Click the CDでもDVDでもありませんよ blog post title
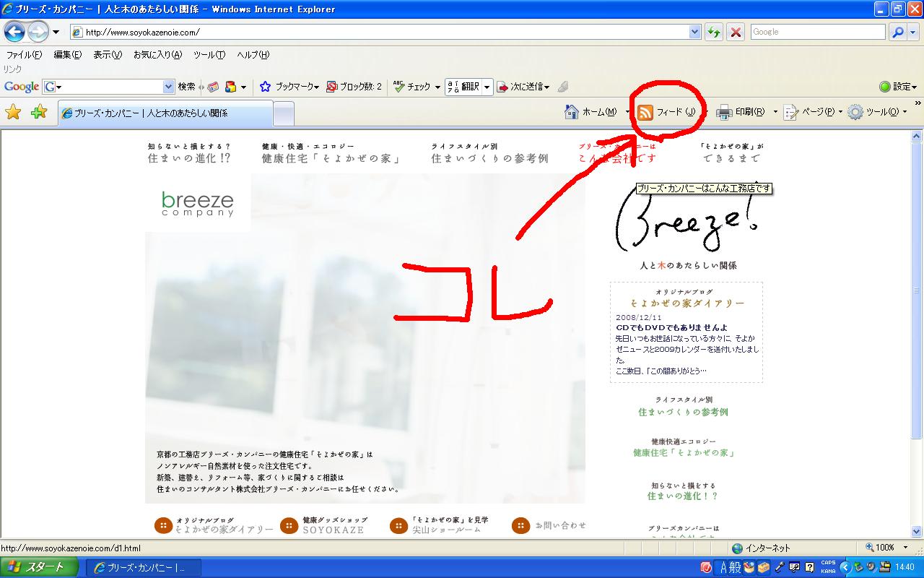This screenshot has height=578, width=924. 671,327
